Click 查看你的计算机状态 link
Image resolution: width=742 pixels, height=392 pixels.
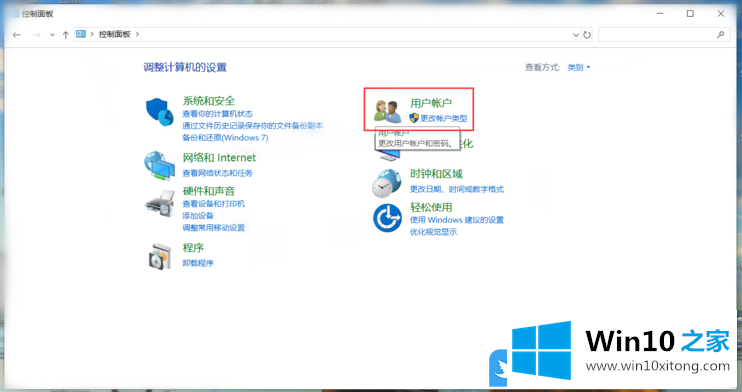pyautogui.click(x=218, y=114)
